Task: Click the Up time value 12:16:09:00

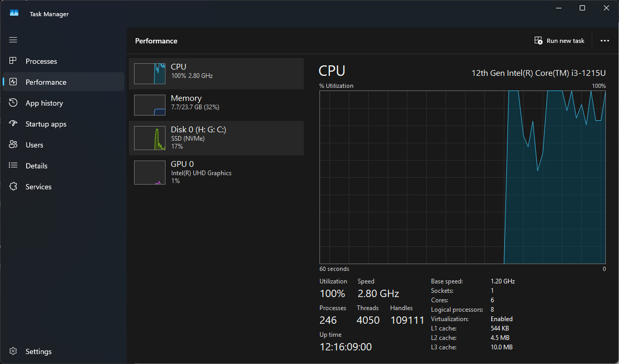Action: click(346, 347)
